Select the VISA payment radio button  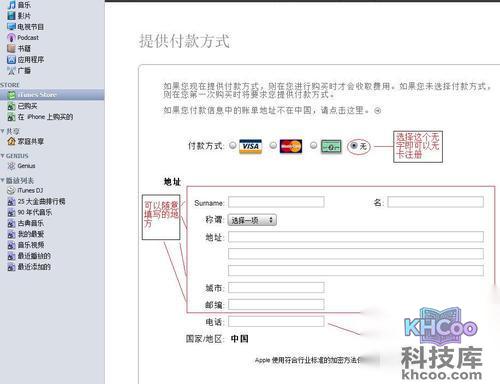[x=233, y=145]
